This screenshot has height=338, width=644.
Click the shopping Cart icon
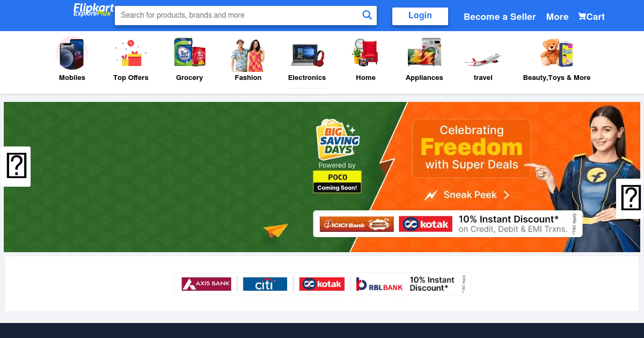click(582, 16)
